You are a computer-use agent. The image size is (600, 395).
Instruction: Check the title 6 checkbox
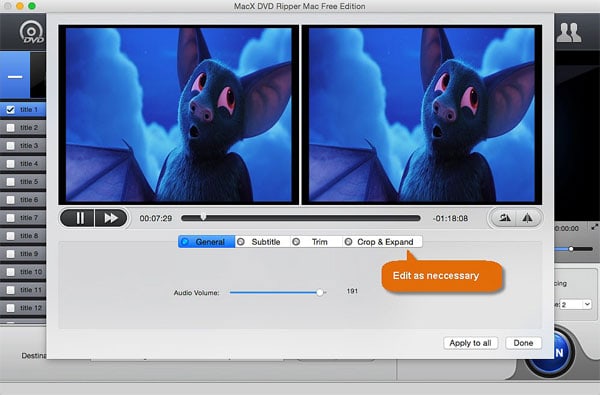(11, 200)
